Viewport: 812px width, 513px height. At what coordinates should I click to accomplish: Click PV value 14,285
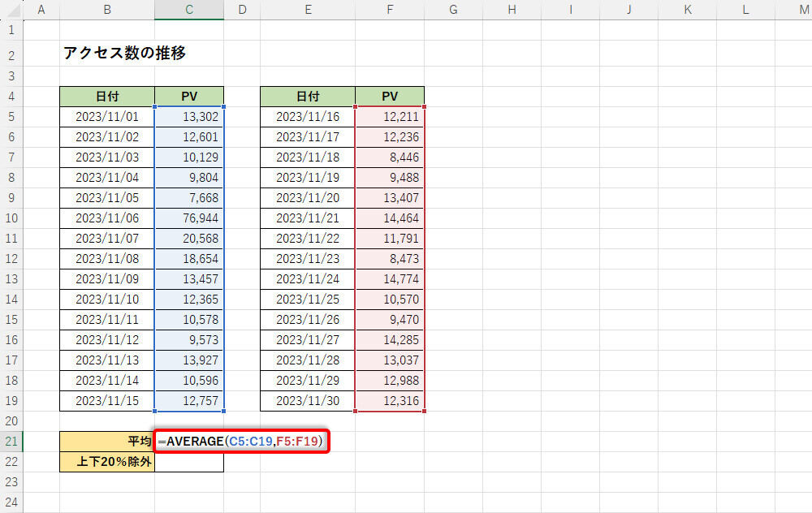click(390, 339)
